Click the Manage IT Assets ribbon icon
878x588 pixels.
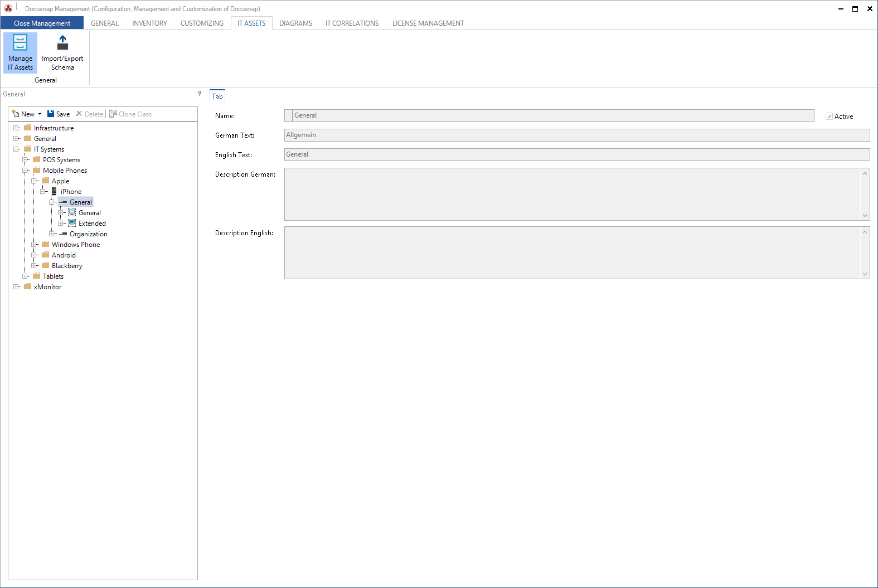click(20, 43)
